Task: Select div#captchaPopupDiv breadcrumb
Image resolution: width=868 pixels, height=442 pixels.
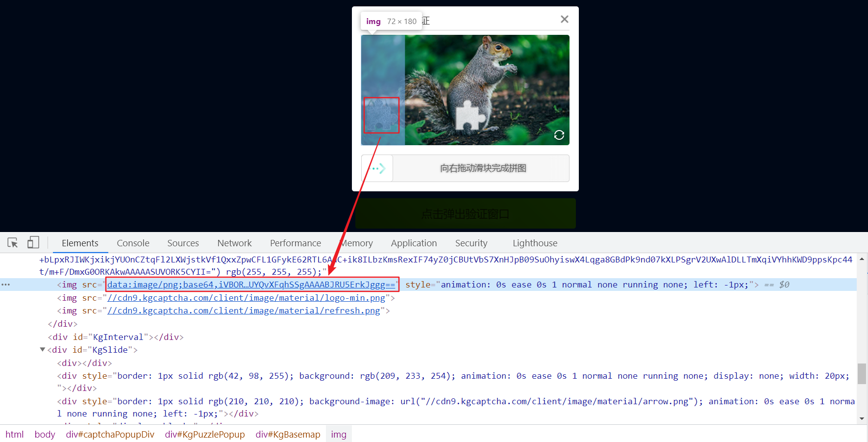Action: coord(110,434)
